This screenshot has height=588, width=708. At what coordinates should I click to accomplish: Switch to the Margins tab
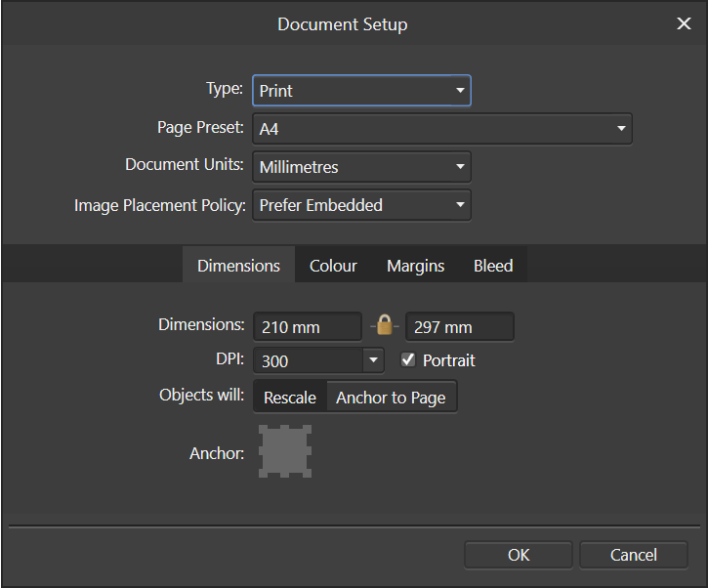(415, 266)
